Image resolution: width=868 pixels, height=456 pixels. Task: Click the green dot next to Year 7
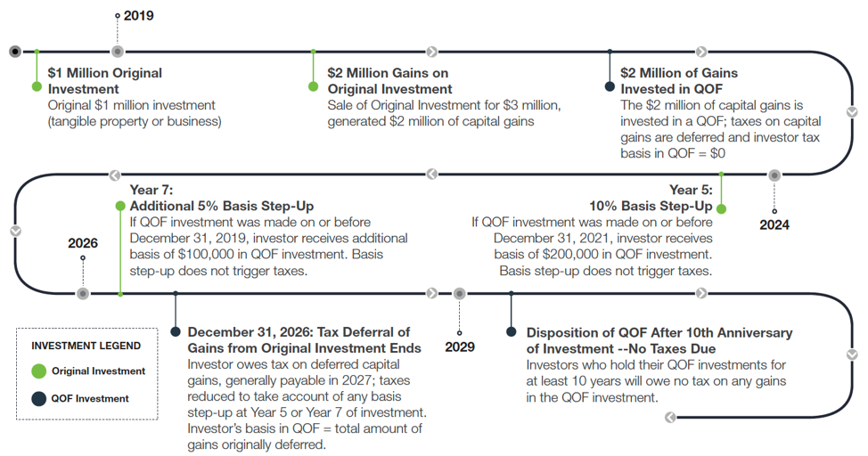[120, 206]
